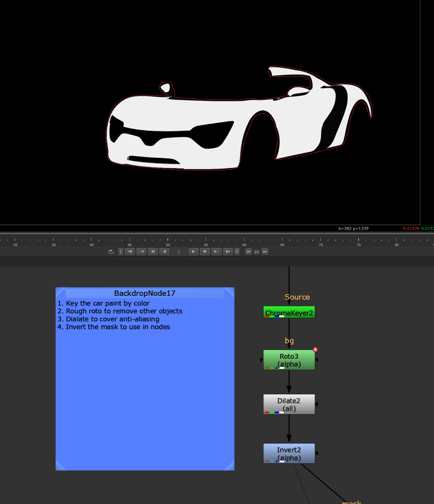The width and height of the screenshot is (434, 504).
Task: Set the out point with O button
Action: (x=237, y=252)
